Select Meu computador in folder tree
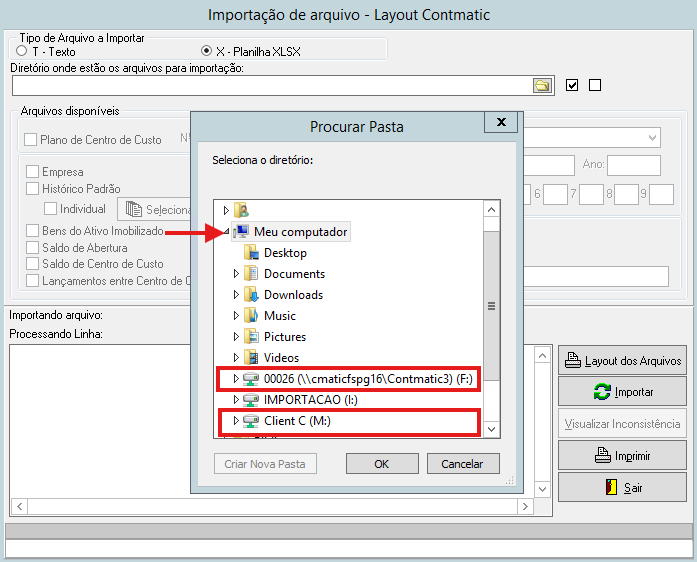This screenshot has height=562, width=697. click(x=300, y=232)
